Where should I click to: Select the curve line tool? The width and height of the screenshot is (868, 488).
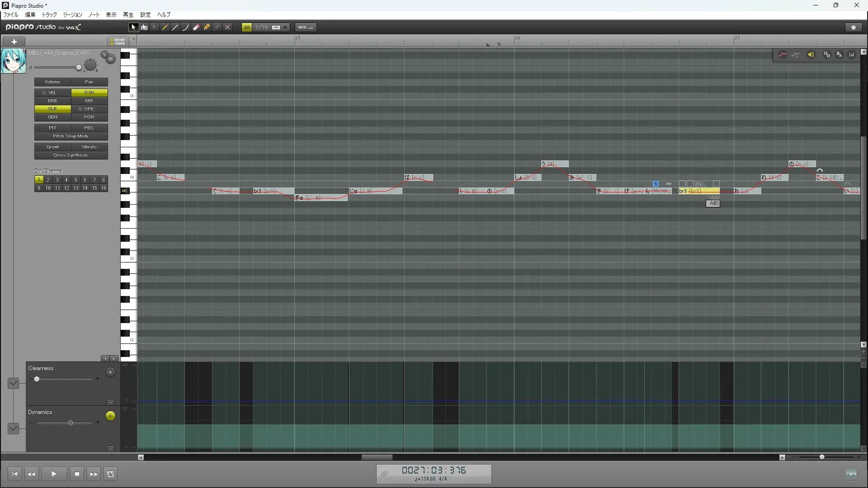(186, 28)
